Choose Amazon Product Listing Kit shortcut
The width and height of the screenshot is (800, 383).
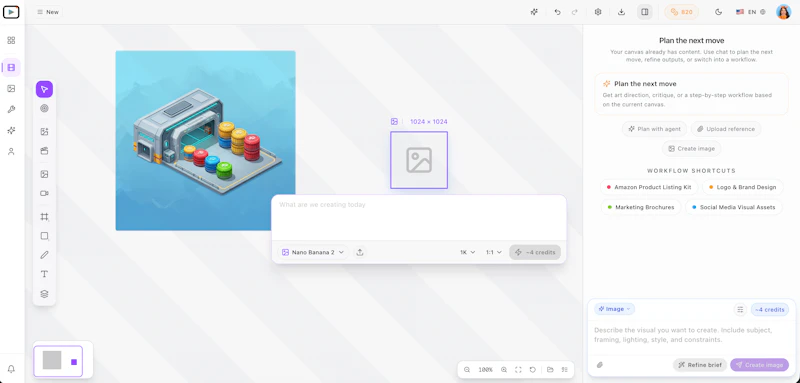(648, 187)
